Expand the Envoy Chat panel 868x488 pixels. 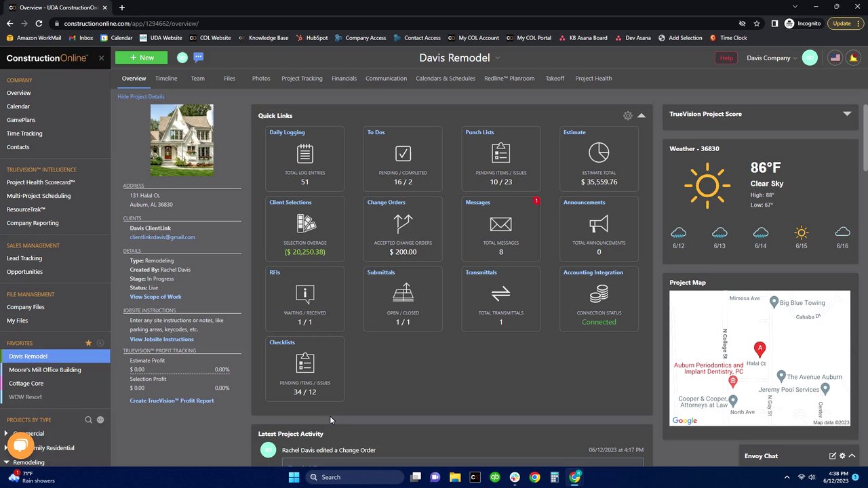[852, 456]
